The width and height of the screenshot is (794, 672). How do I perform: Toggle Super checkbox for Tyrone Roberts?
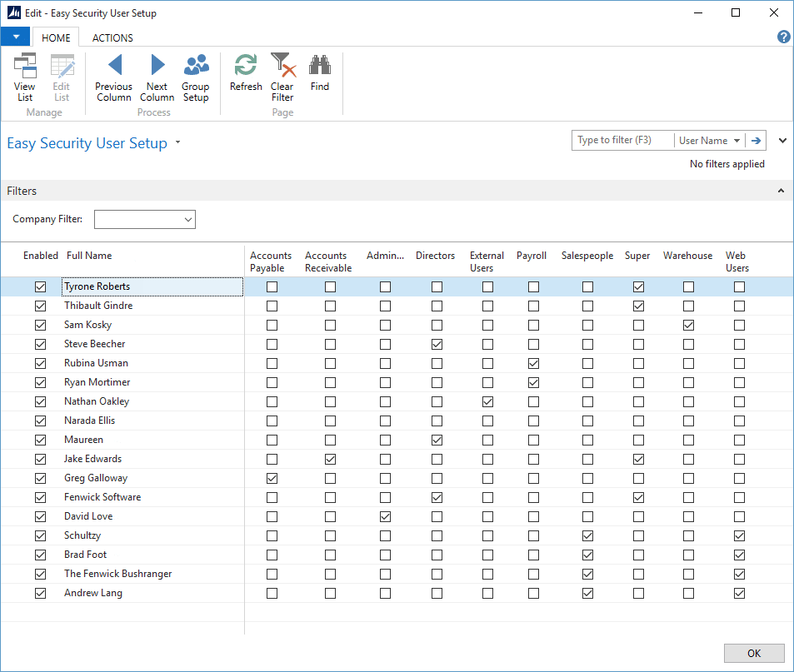pos(638,286)
